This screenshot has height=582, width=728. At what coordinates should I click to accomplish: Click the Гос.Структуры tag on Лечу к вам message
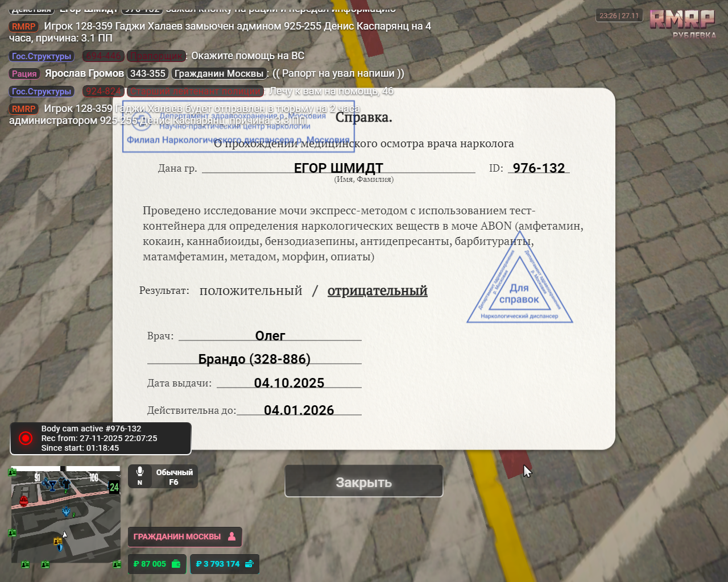tap(42, 92)
